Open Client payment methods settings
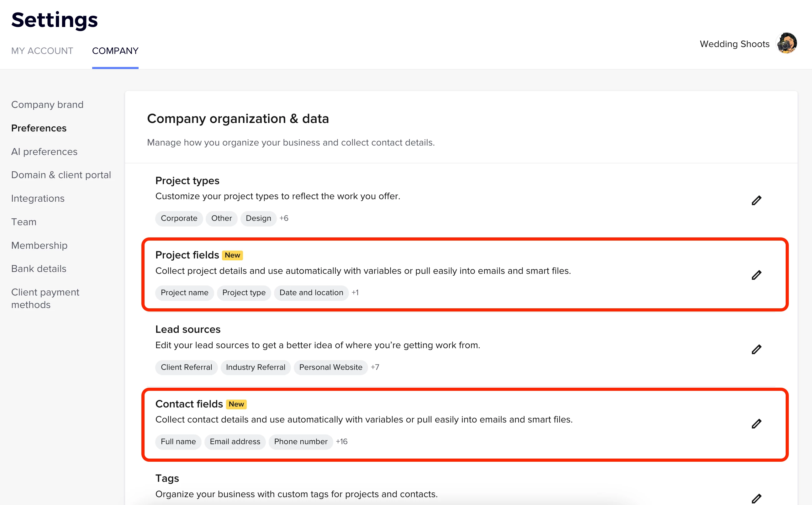Image resolution: width=812 pixels, height=505 pixels. [45, 298]
